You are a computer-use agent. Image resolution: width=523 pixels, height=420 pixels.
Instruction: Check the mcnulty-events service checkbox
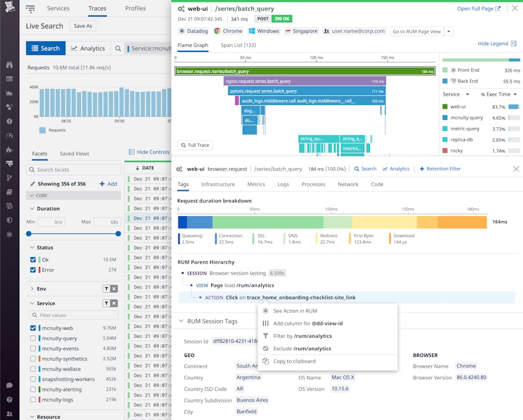pyautogui.click(x=33, y=348)
